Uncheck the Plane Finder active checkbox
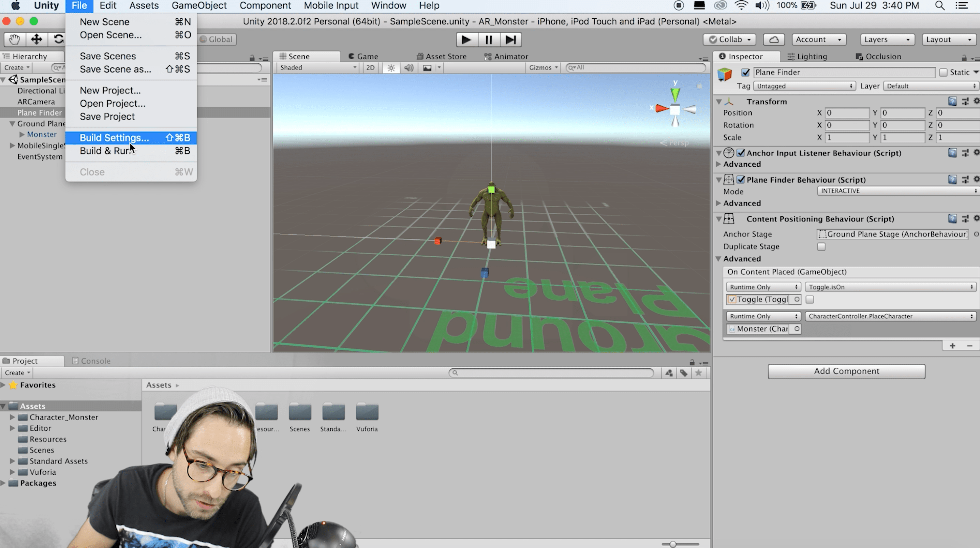980x548 pixels. tap(745, 72)
